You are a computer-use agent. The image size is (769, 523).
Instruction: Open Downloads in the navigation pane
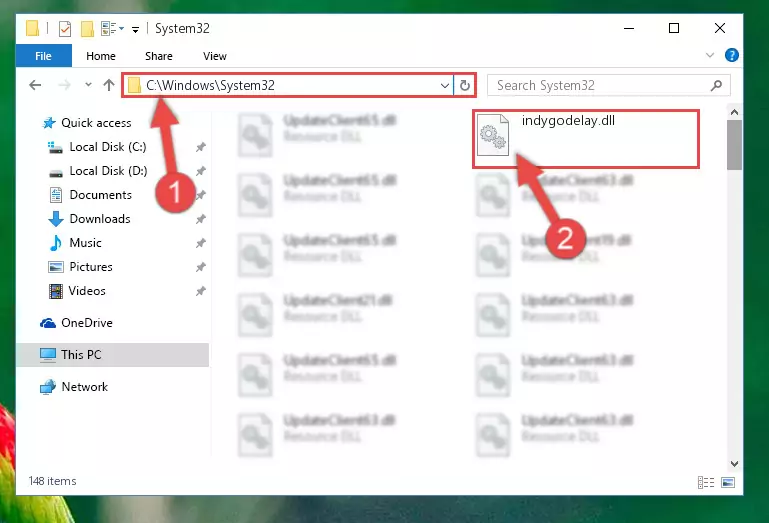pos(100,219)
